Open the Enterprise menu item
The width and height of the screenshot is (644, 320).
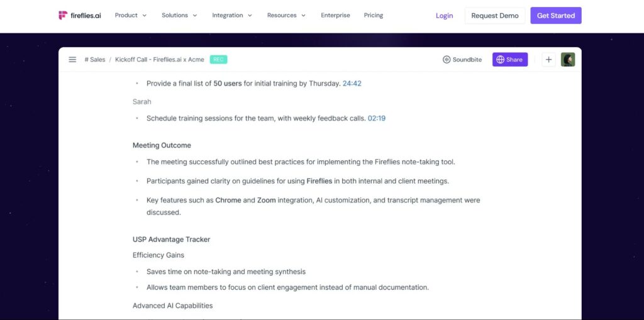(336, 15)
